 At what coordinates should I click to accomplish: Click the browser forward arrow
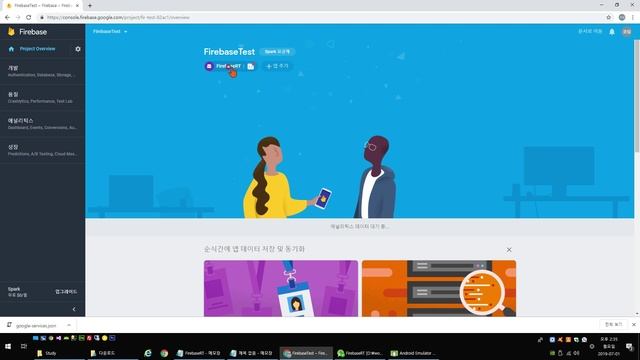click(x=18, y=18)
